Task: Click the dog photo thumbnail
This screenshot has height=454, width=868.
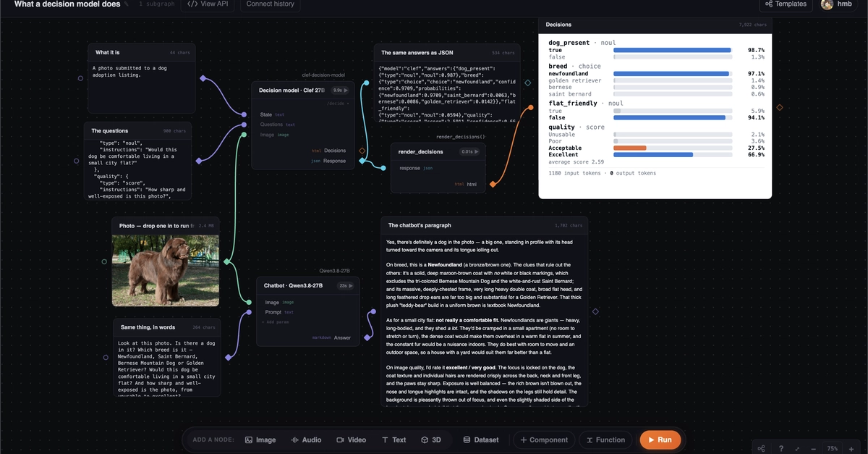Action: pos(166,270)
